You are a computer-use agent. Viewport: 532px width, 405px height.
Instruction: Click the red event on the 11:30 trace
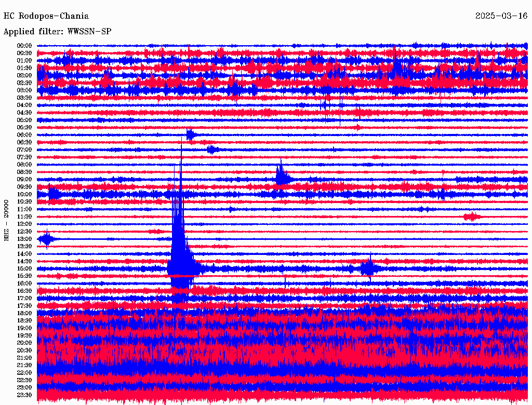(x=472, y=217)
